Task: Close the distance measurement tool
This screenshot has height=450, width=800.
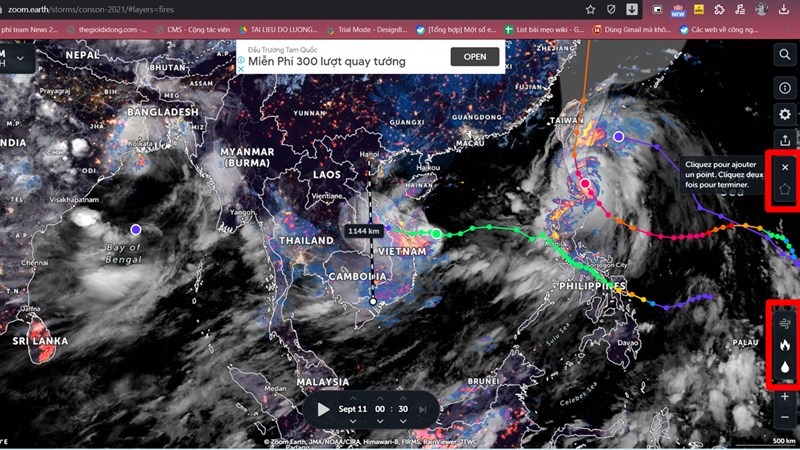Action: pos(785,167)
